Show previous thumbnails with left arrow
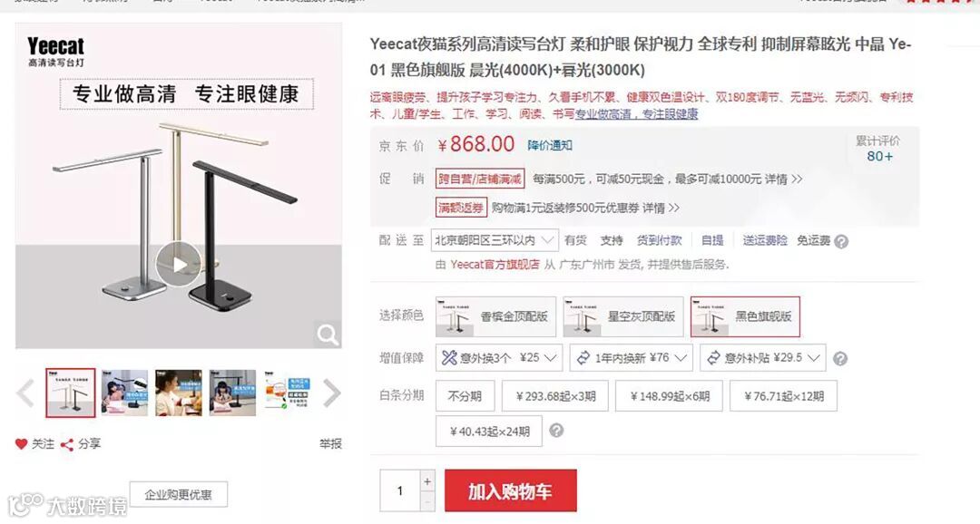 [x=25, y=393]
